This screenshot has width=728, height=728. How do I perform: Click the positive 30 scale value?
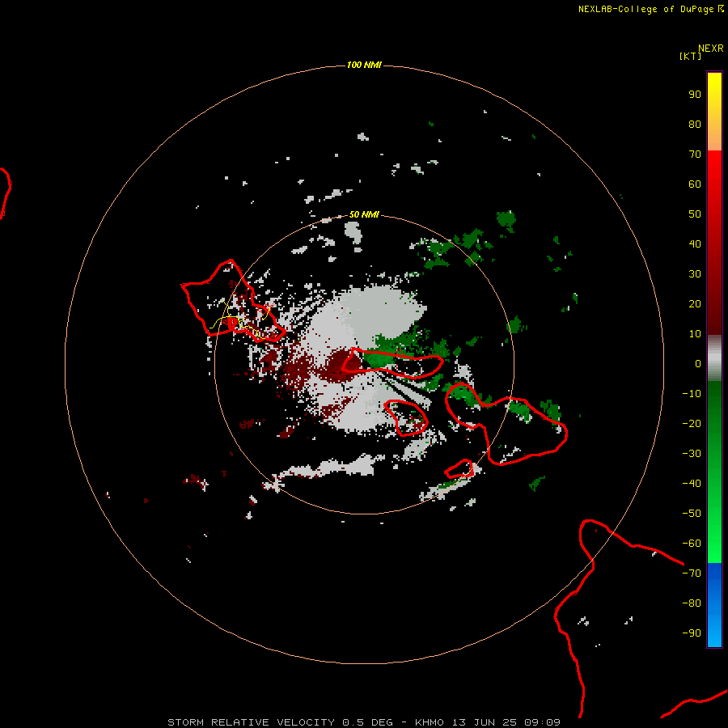pyautogui.click(x=695, y=274)
